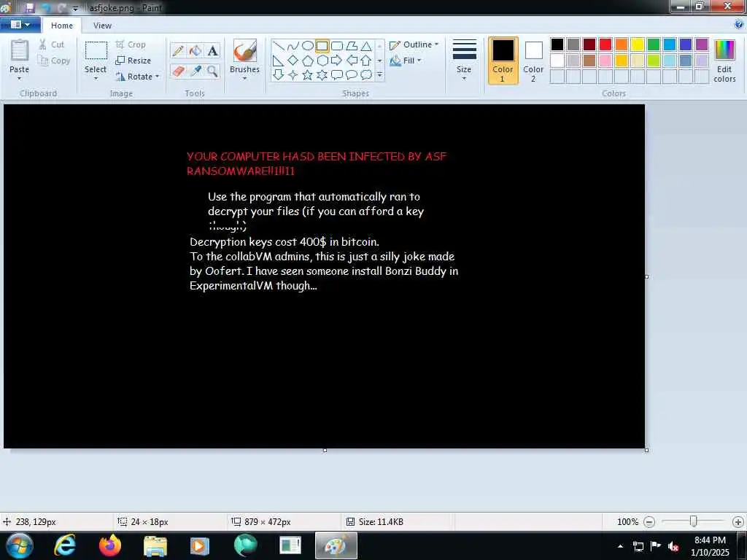Choose the Triangle shape

coord(366,46)
